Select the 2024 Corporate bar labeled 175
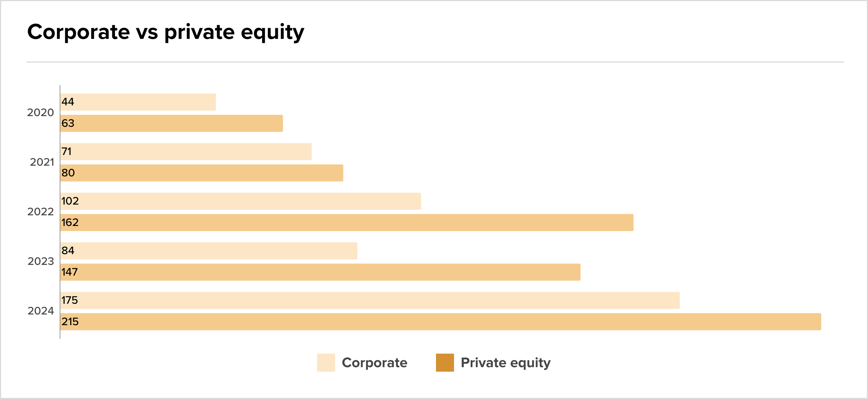The width and height of the screenshot is (868, 399). pos(370,300)
